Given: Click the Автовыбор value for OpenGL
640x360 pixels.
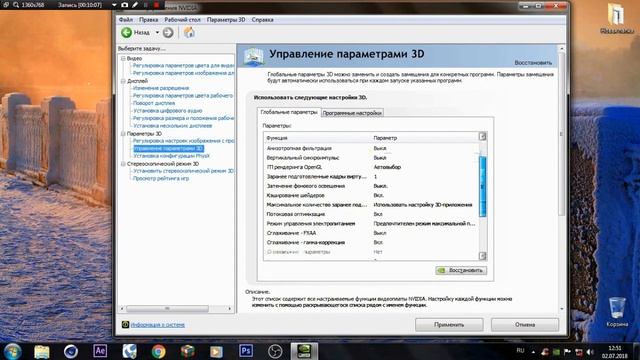Looking at the screenshot, I should (387, 167).
